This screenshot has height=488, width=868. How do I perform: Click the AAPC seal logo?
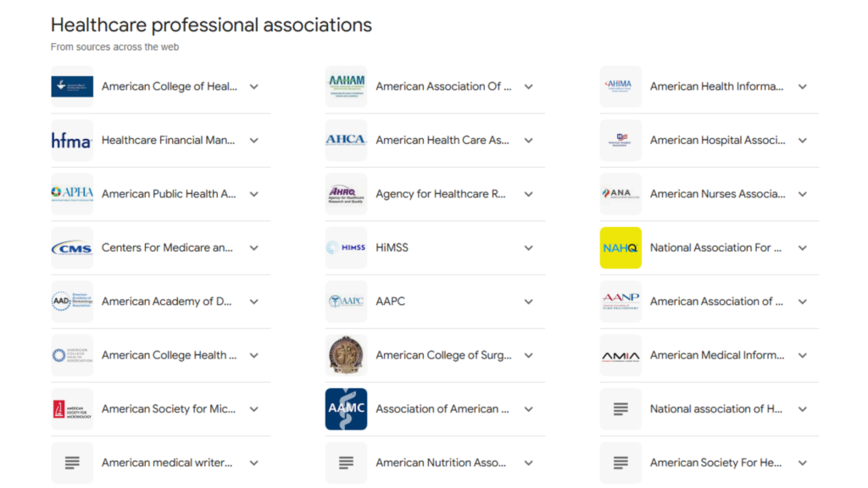(346, 301)
